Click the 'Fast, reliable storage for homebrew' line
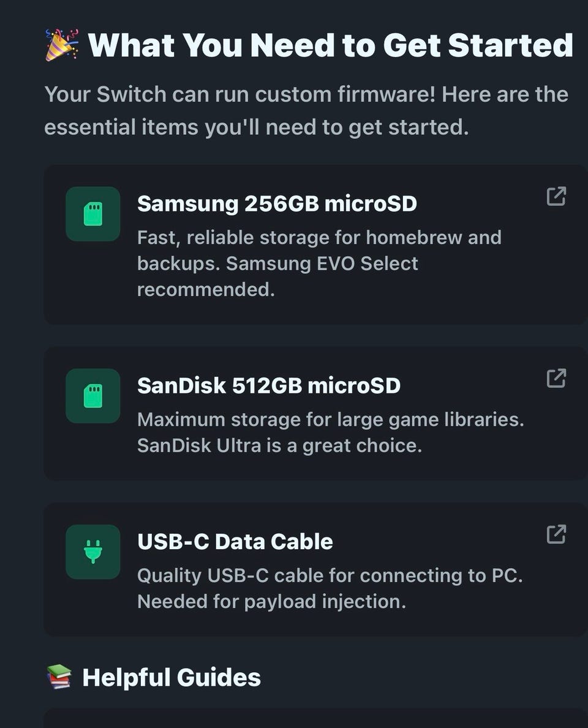 pyautogui.click(x=319, y=237)
